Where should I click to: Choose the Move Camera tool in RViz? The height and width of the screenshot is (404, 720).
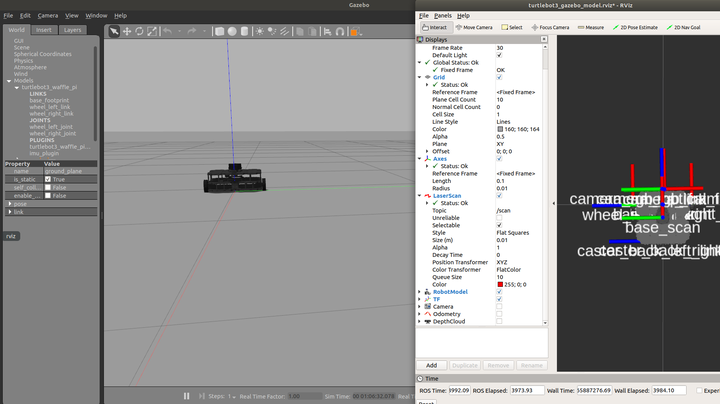click(473, 27)
